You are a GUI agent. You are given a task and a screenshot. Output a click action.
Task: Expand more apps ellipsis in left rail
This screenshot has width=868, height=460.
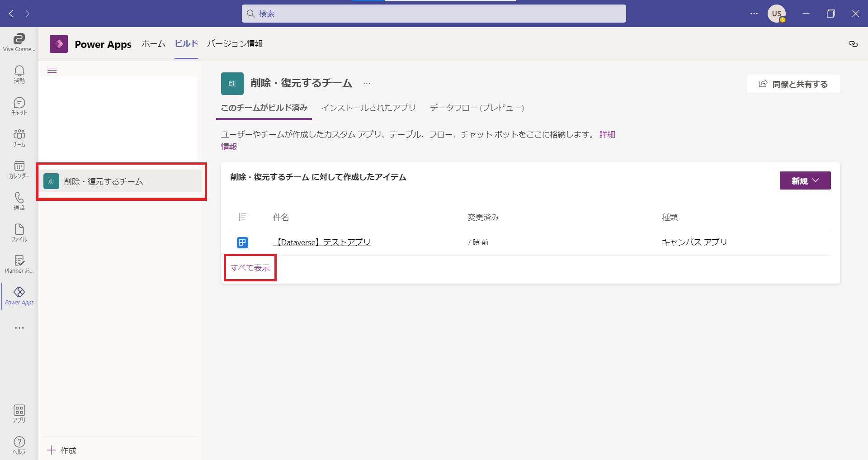[x=19, y=328]
